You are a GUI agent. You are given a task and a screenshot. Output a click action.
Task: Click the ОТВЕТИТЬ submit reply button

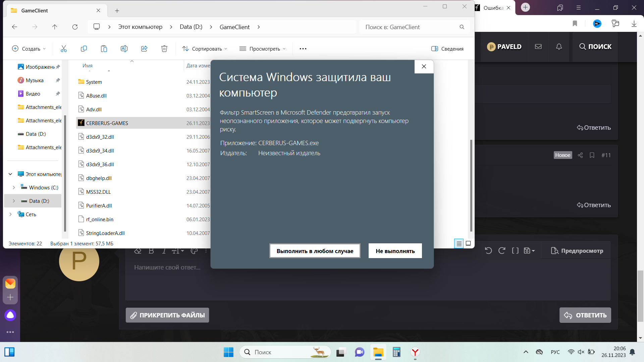(x=585, y=315)
